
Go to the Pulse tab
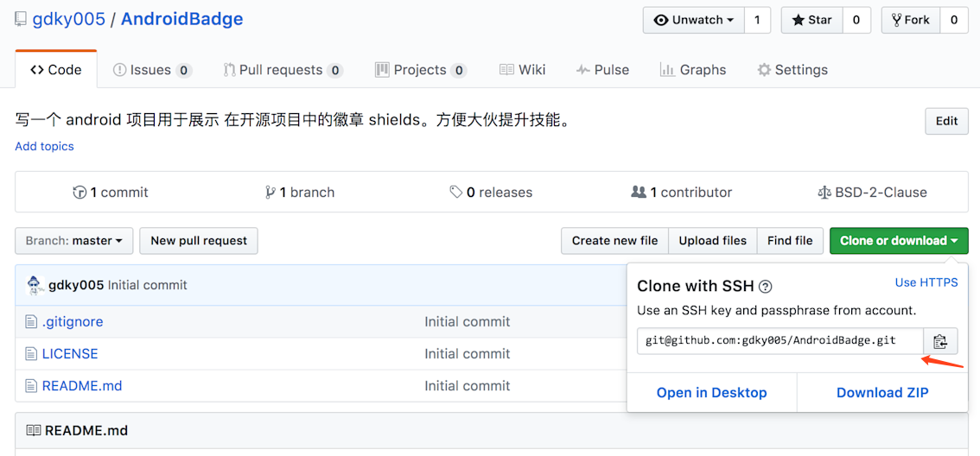click(602, 70)
